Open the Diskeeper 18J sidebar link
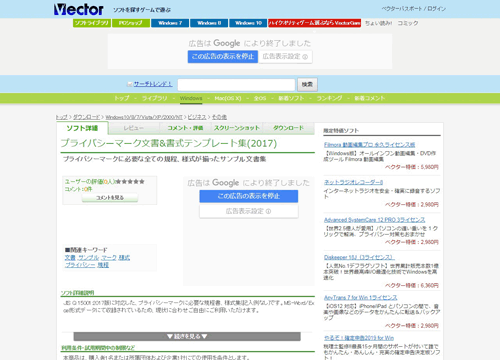The width and height of the screenshot is (500, 360). (359, 257)
